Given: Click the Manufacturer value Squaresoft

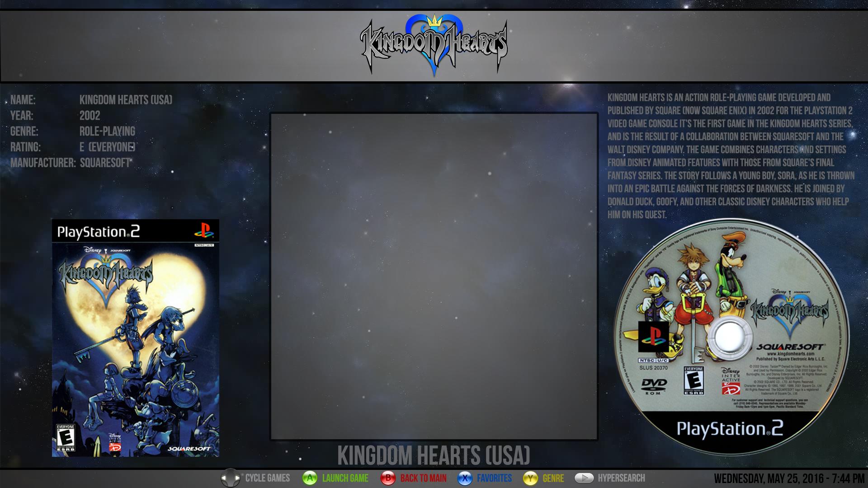Looking at the screenshot, I should (x=105, y=163).
